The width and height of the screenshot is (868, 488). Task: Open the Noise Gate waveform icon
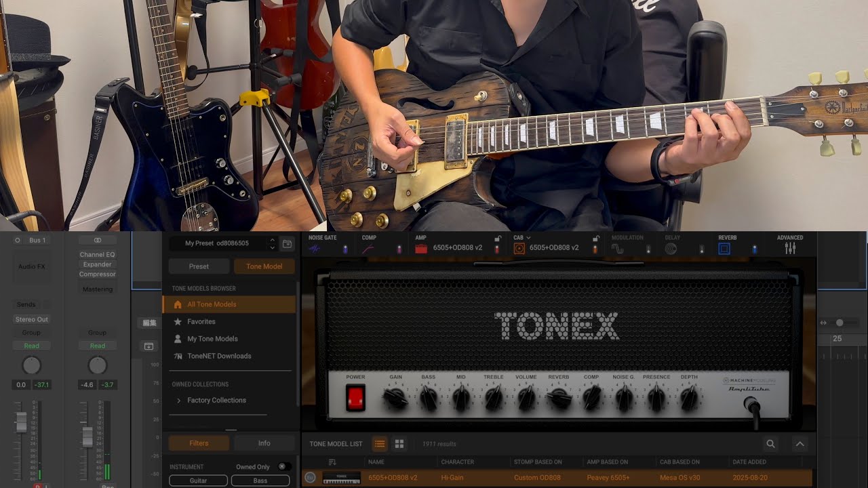tap(315, 249)
